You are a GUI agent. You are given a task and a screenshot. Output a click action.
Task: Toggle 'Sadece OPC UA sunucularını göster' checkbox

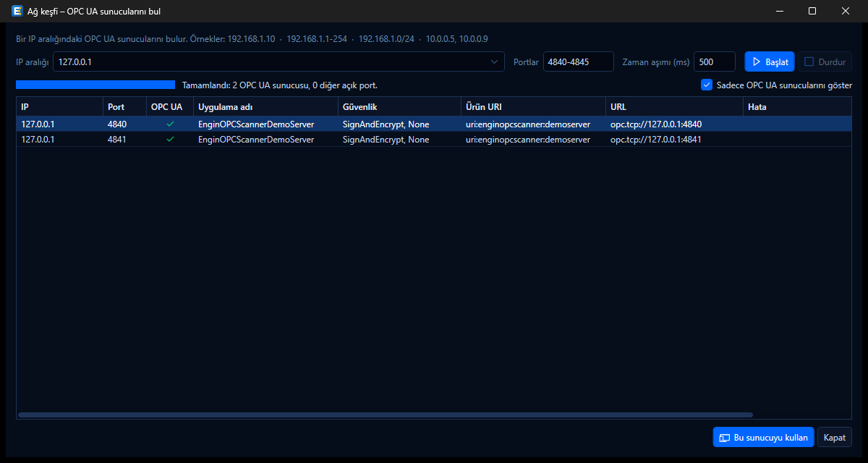(707, 85)
